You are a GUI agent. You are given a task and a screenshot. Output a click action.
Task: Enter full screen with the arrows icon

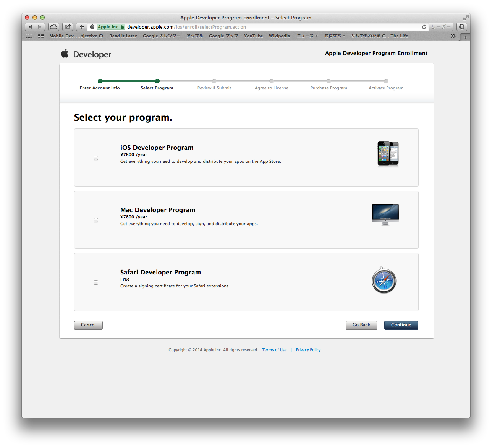466,18
